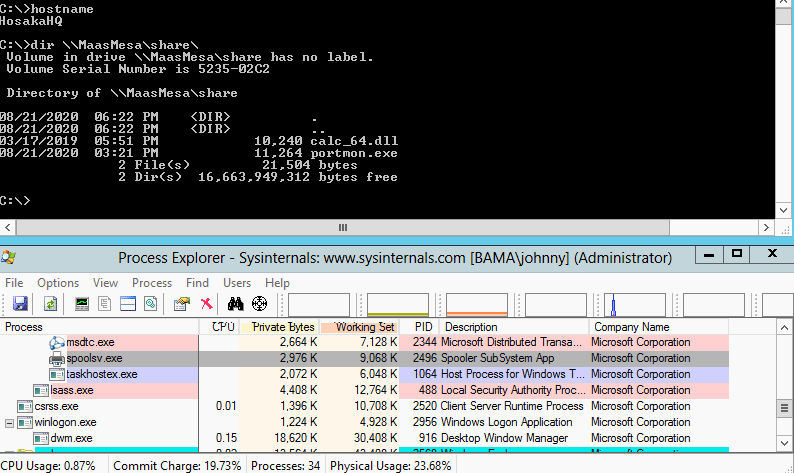Click the lsass.exe process icon
This screenshot has height=473, width=794.
(41, 390)
